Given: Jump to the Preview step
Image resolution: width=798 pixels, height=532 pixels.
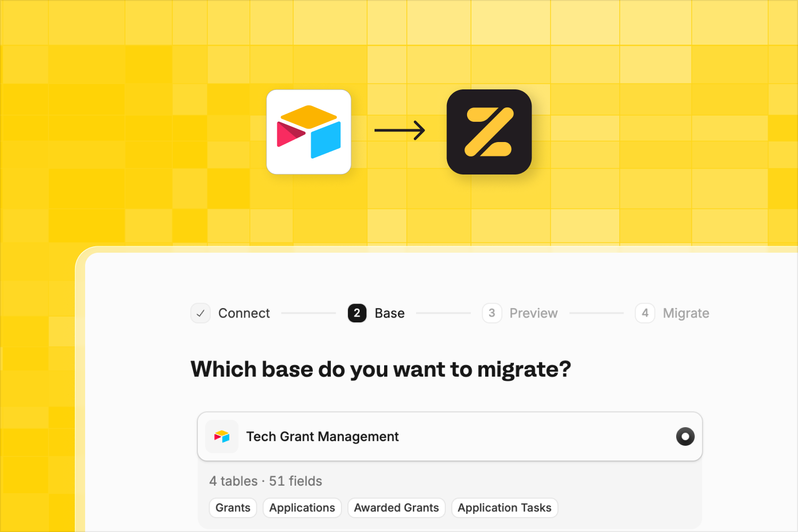Looking at the screenshot, I should point(520,313).
